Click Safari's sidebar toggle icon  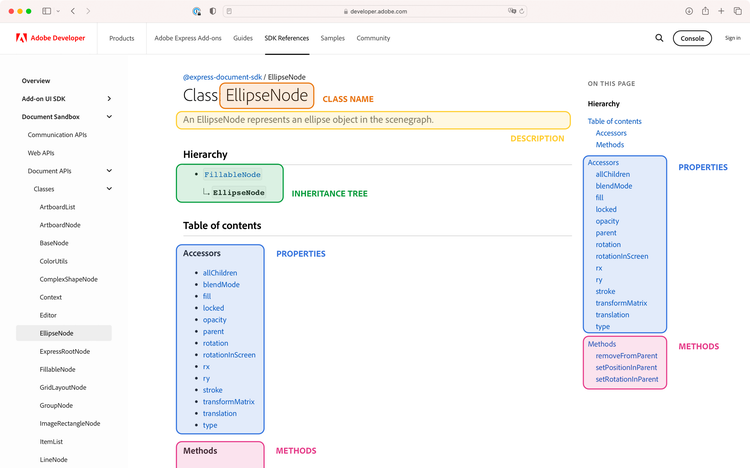coord(47,11)
